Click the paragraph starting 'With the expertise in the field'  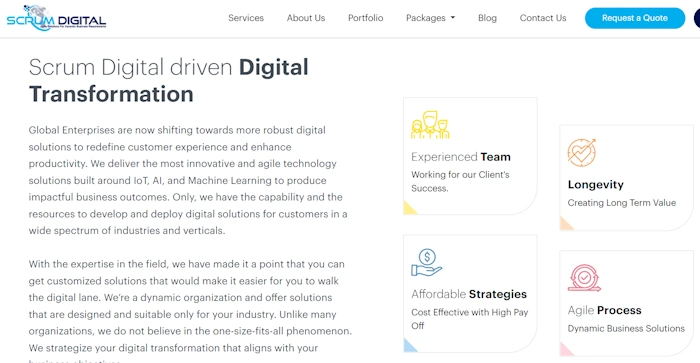190,311
